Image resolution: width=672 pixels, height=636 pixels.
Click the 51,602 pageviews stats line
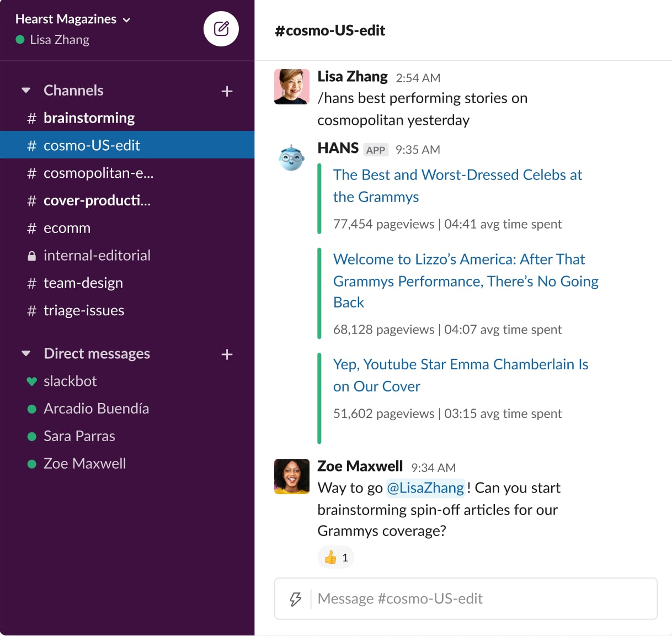[447, 414]
